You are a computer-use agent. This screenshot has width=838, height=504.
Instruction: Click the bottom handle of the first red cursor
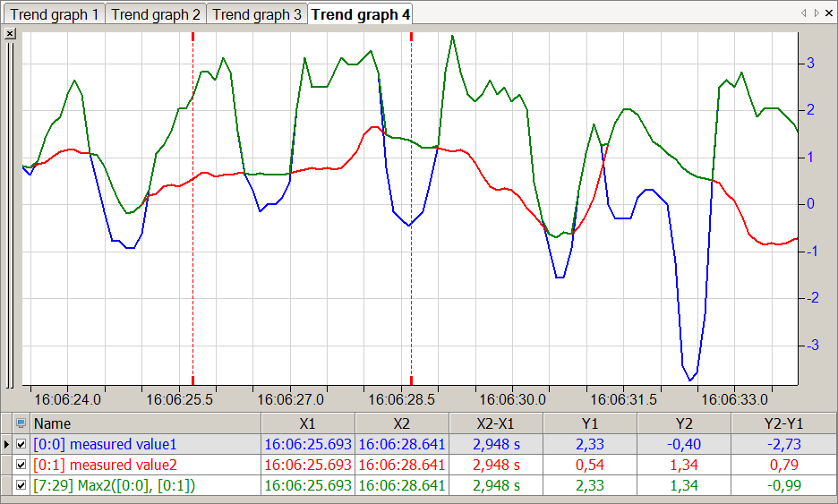(x=192, y=380)
